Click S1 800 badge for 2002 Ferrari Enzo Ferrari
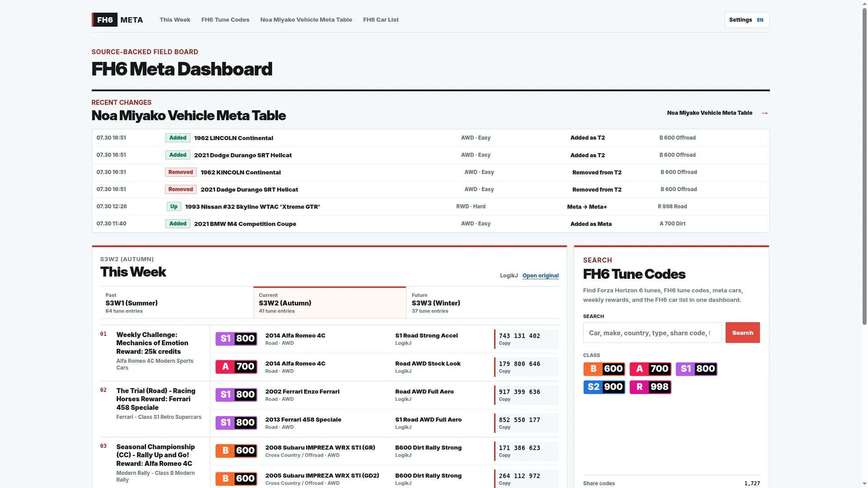The image size is (868, 488). click(x=236, y=395)
